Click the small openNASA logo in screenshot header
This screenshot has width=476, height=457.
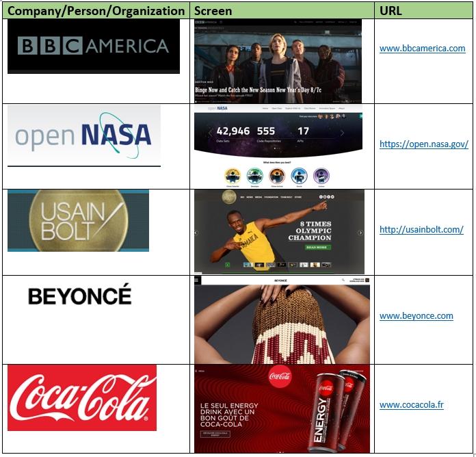(217, 108)
